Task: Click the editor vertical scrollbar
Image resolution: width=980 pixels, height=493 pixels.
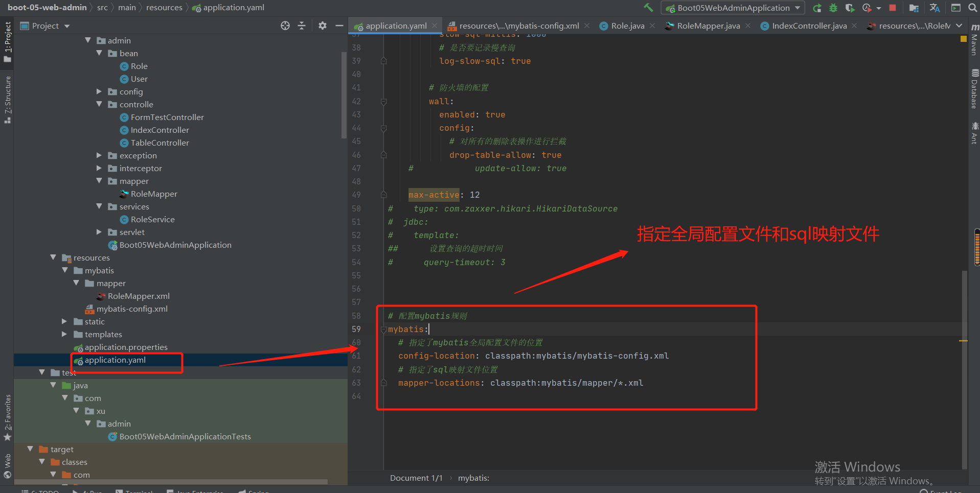Action: click(965, 369)
